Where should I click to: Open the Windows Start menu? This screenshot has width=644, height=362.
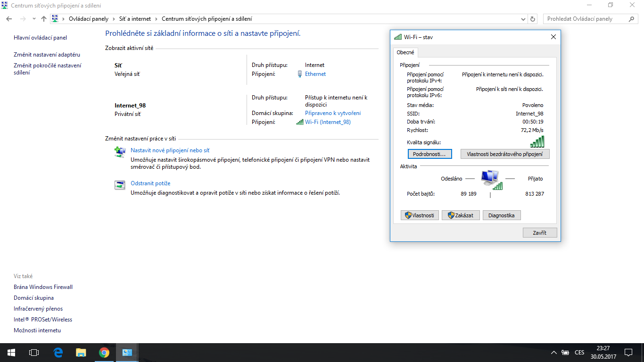pyautogui.click(x=11, y=353)
